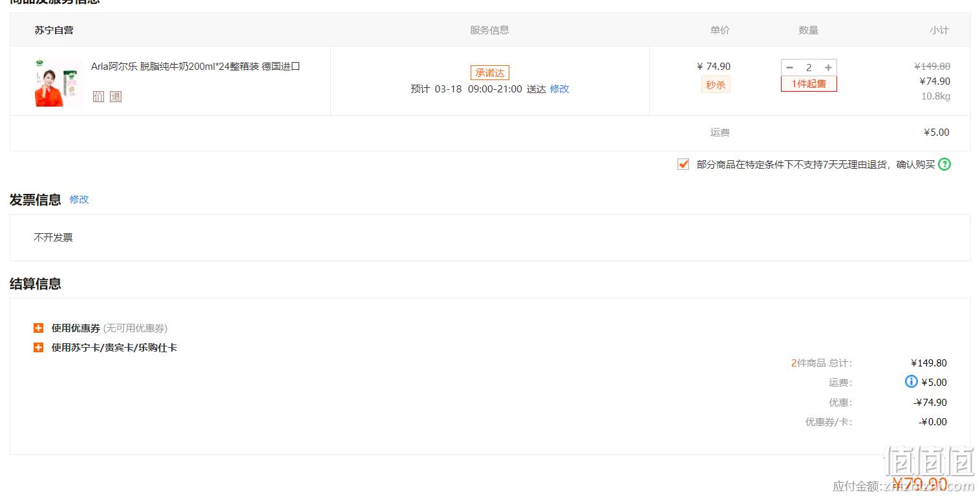This screenshot has width=980, height=497.
Task: Click the strikethrough ¥149.80 price
Action: click(x=932, y=67)
